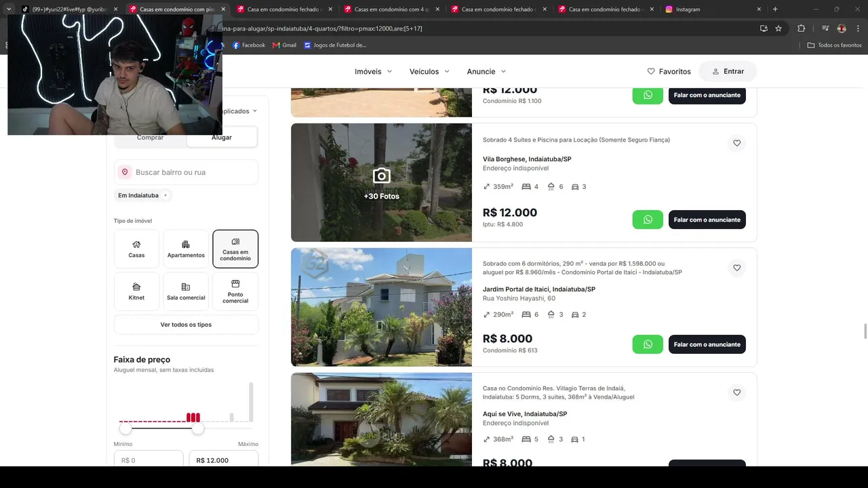868x488 pixels.
Task: Click the minimum price input showing R$ 0
Action: pyautogui.click(x=149, y=460)
